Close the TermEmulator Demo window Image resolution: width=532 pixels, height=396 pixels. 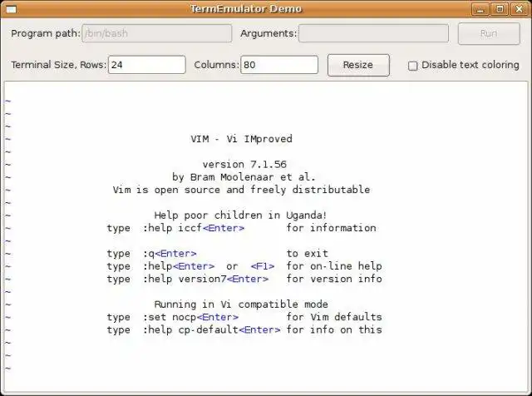(520, 9)
